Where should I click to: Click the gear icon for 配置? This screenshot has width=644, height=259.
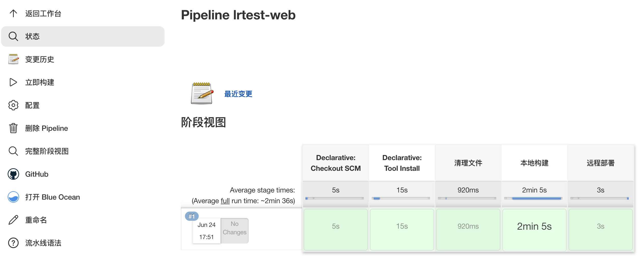pos(13,105)
